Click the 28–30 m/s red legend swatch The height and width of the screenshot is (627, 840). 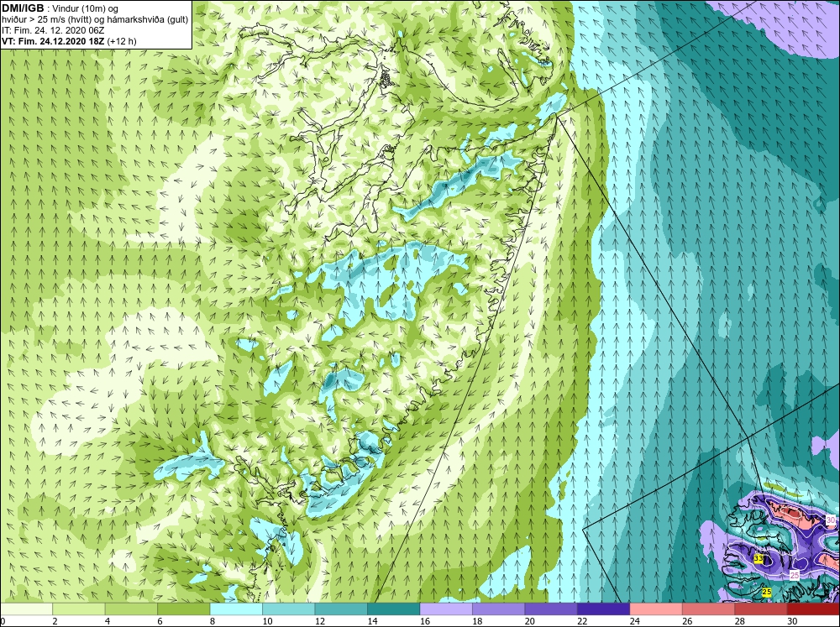pyautogui.click(x=761, y=609)
